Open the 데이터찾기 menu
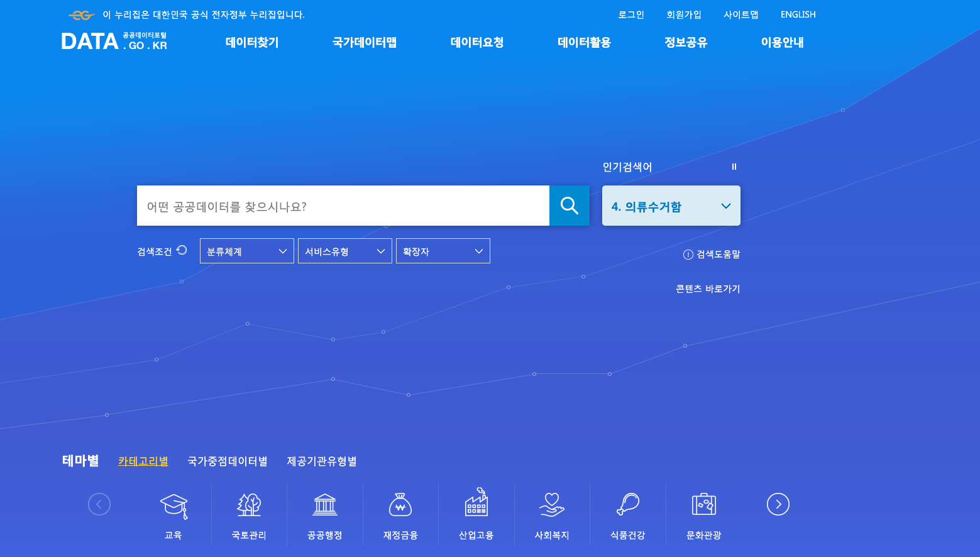The image size is (980, 557). (252, 42)
